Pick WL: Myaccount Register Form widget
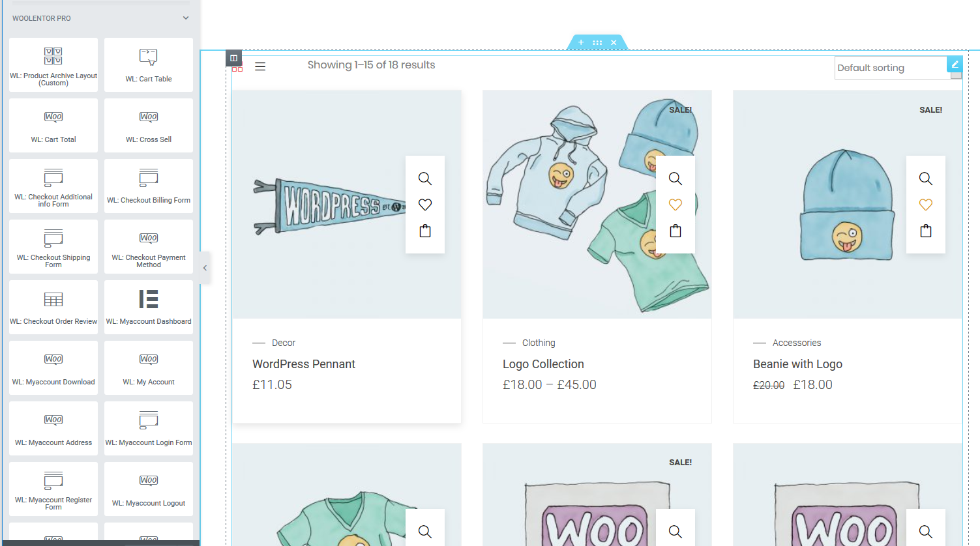The width and height of the screenshot is (980, 546). coord(53,489)
